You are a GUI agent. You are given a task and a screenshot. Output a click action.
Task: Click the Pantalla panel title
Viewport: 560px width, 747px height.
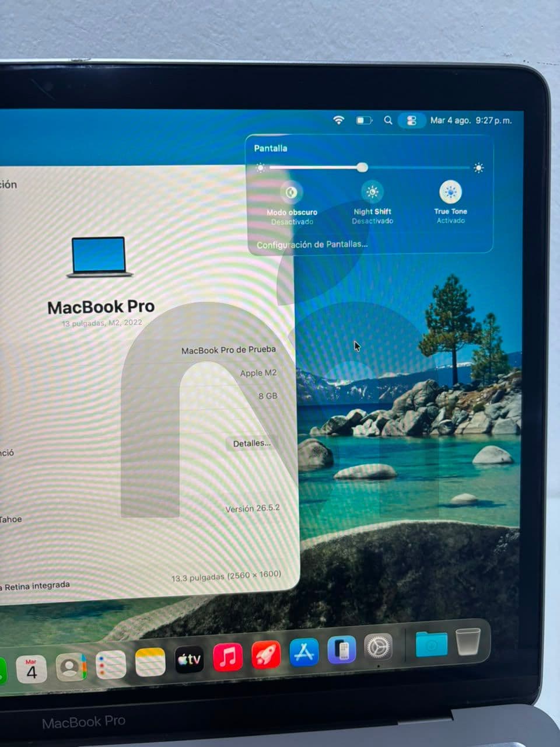[271, 148]
